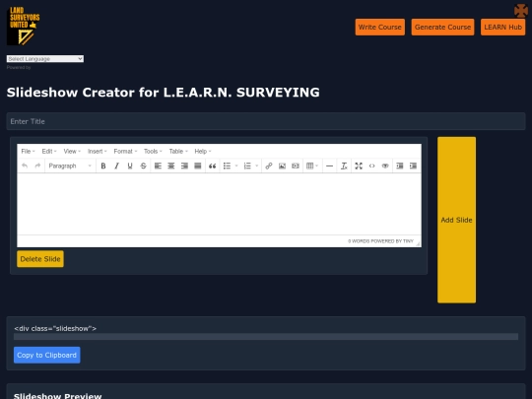Screen dimensions: 532x399
Task: Click the editor resize handle corner
Action: (x=418, y=243)
